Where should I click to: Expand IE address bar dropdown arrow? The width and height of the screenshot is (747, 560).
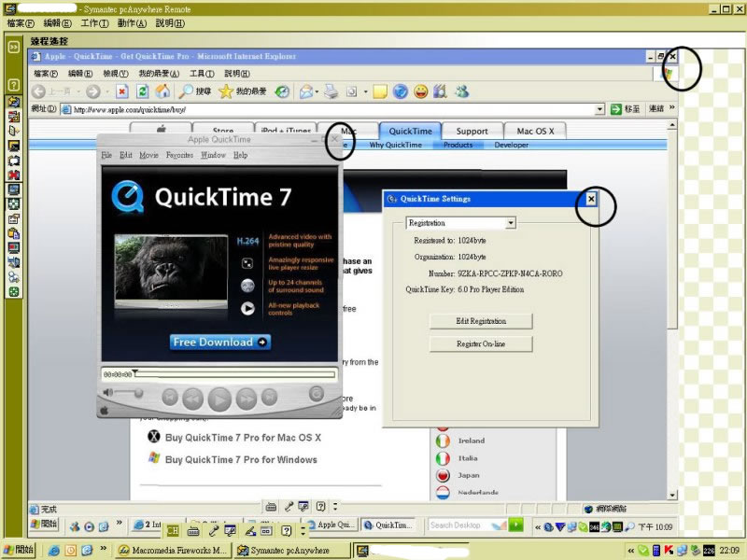(x=599, y=109)
